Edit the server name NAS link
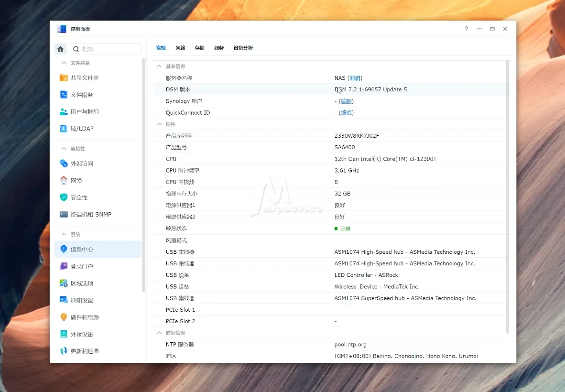 (x=355, y=78)
